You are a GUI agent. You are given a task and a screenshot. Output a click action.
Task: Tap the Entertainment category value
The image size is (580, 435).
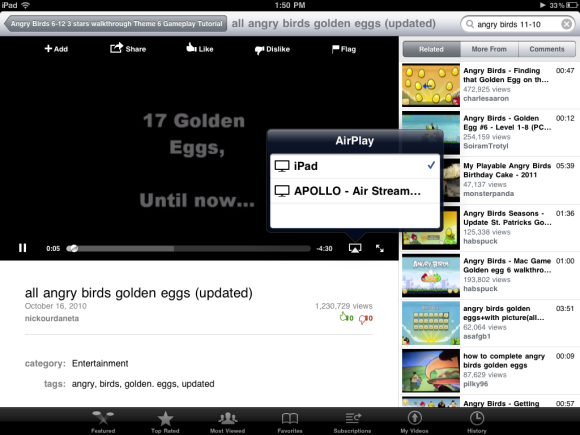tap(100, 364)
